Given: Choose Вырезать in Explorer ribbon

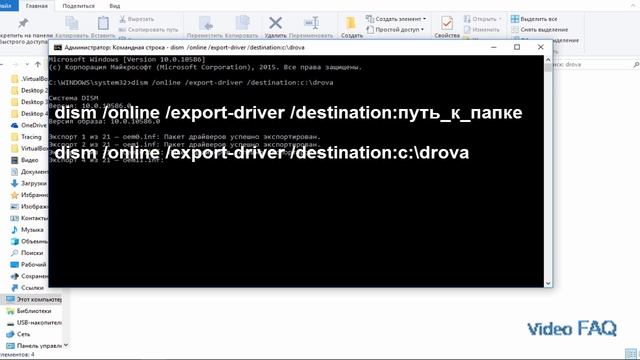Looking at the screenshot, I should coord(137,19).
